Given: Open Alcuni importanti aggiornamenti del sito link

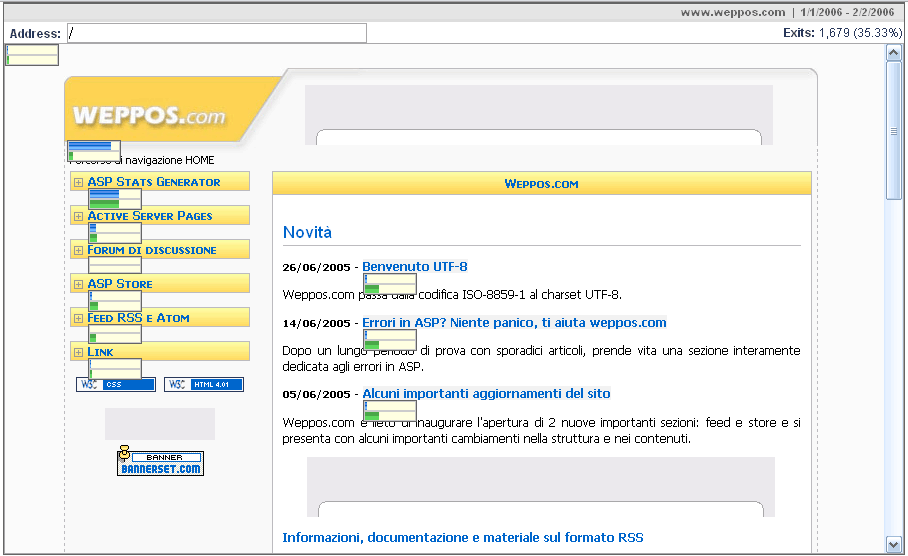Looking at the screenshot, I should (486, 394).
